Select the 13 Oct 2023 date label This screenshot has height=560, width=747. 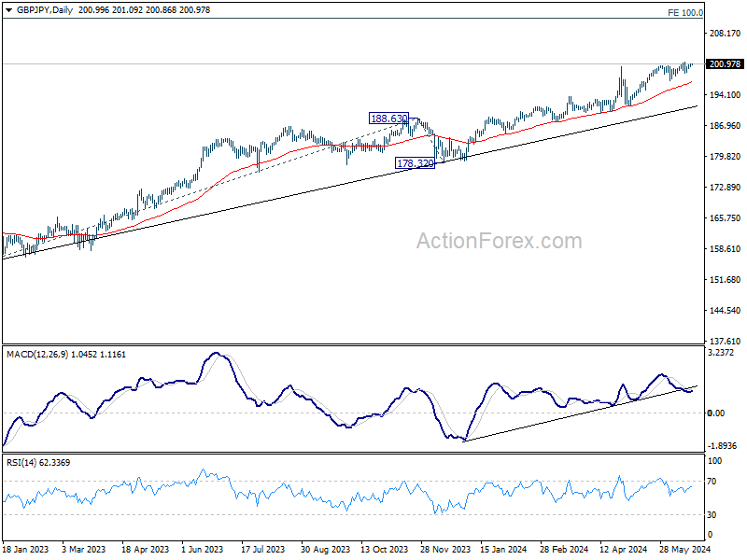385,549
